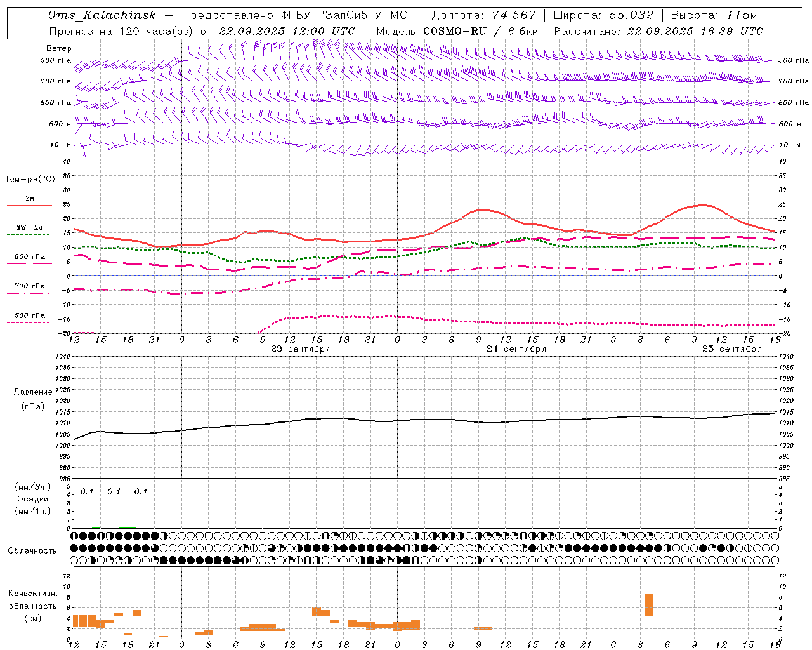Click the '25 сентября' date label
The image size is (812, 650).
(x=732, y=349)
